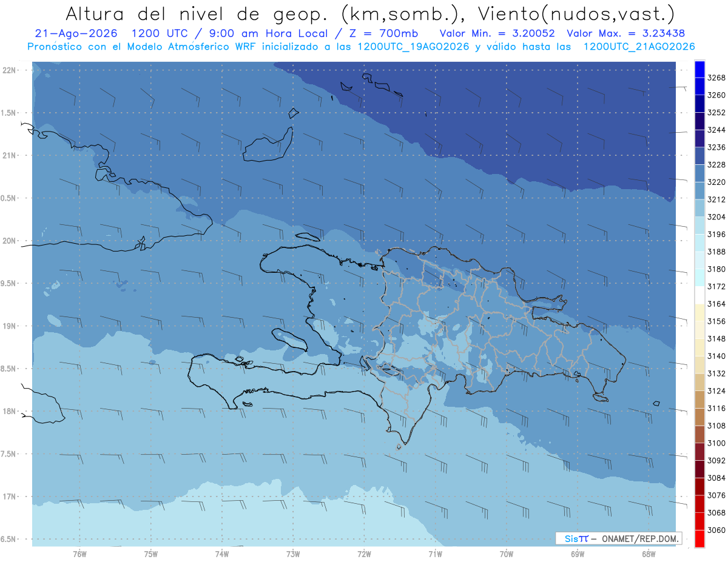Screen dimensions: 728x562
Task: Click the colorbar swatch between 3212 and 3204
Action: (x=699, y=208)
